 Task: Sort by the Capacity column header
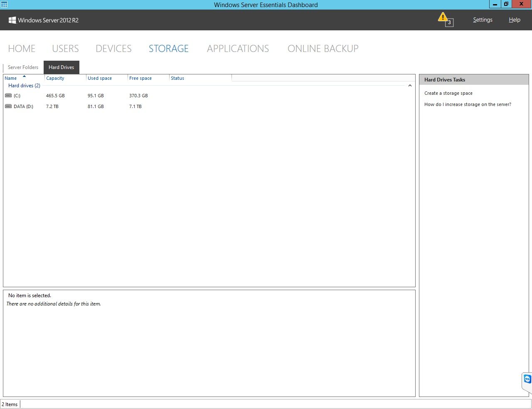point(65,78)
